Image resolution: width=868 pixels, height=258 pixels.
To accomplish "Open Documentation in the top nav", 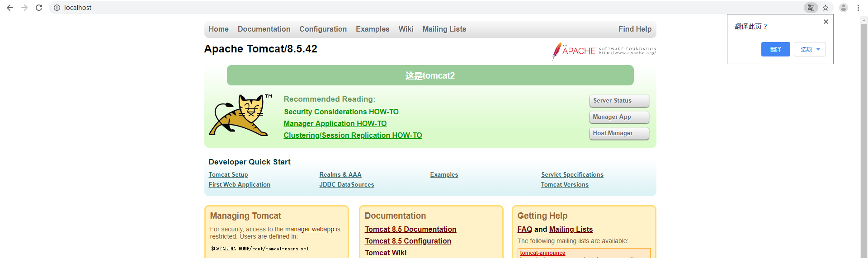I will [264, 29].
